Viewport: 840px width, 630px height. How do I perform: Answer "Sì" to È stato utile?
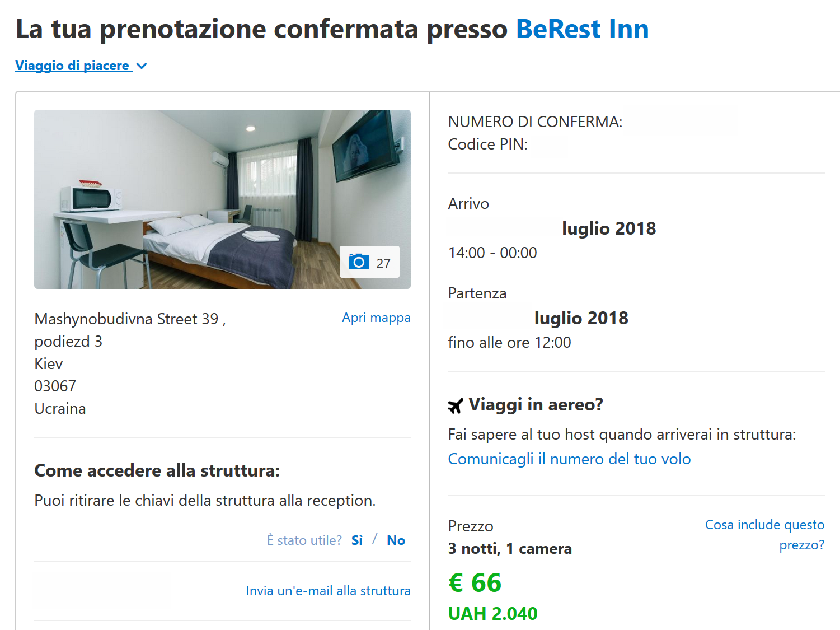coord(357,540)
